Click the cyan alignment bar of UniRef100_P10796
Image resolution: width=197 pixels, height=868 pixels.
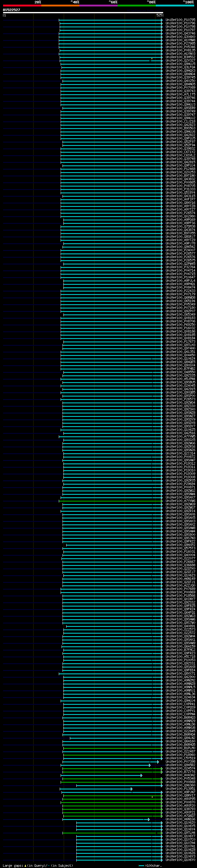click(111, 23)
